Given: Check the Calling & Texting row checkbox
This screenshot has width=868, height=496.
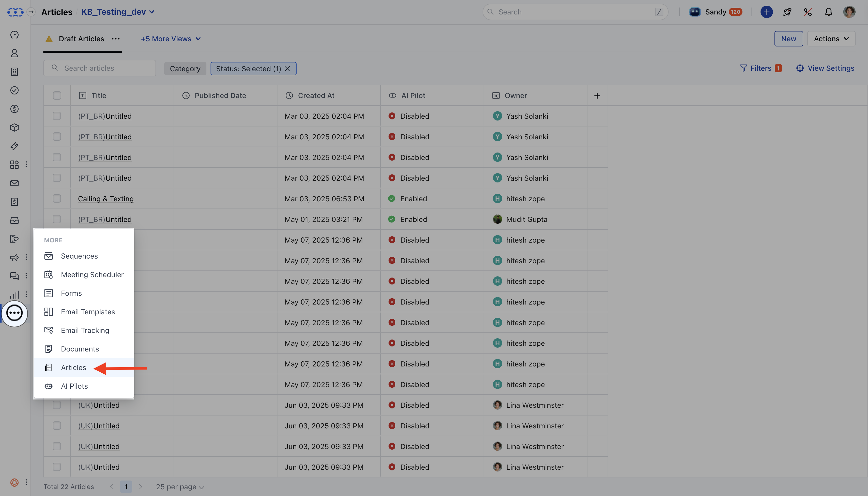Looking at the screenshot, I should pos(57,199).
